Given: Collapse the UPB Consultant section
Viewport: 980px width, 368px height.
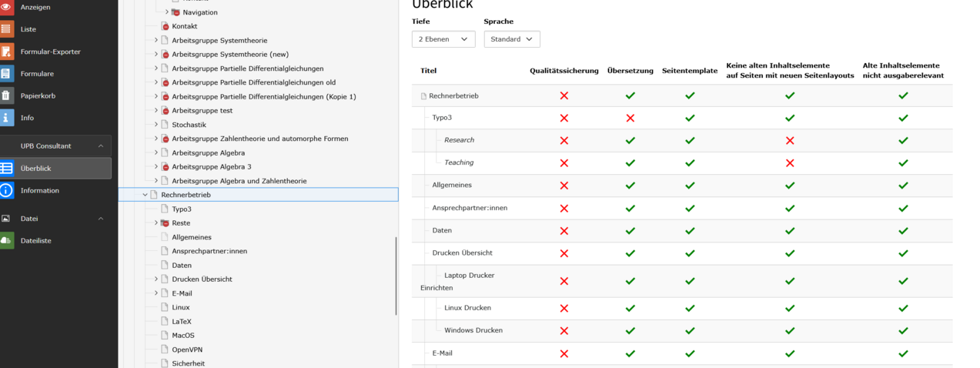Looking at the screenshot, I should 100,146.
